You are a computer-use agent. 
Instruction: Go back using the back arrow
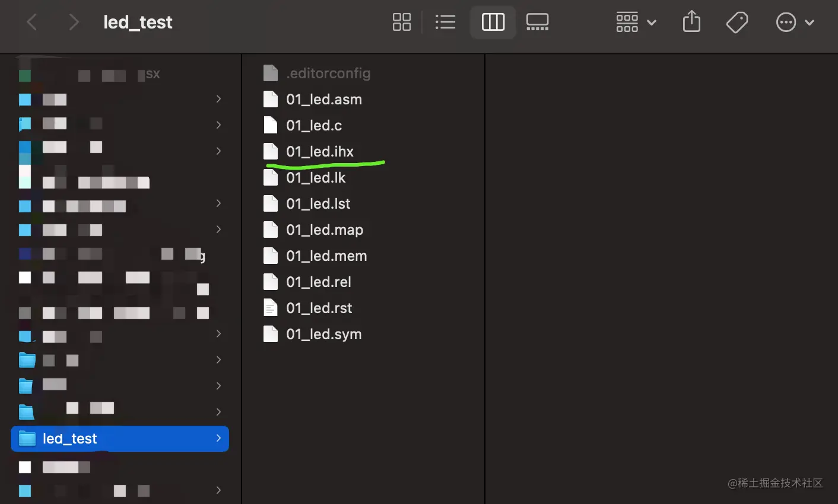[x=32, y=23]
